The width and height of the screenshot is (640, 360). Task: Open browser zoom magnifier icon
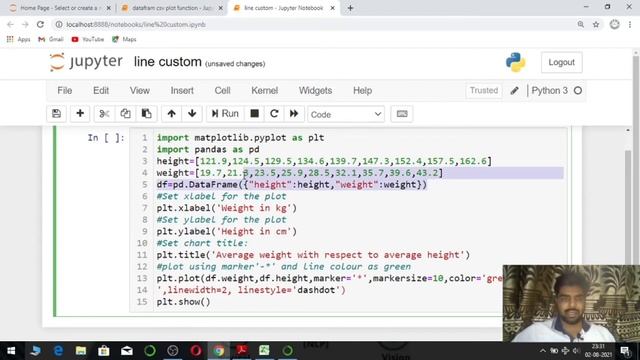pyautogui.click(x=580, y=24)
